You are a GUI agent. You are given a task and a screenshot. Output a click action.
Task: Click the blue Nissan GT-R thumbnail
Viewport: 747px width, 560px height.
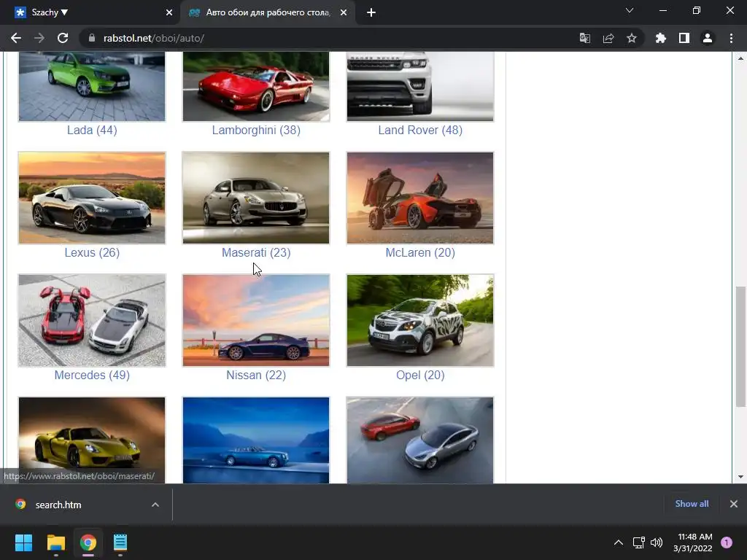coord(256,321)
